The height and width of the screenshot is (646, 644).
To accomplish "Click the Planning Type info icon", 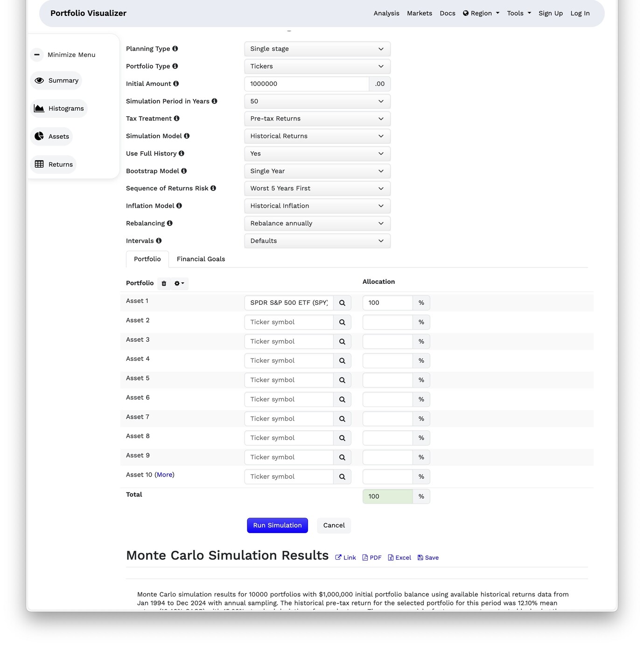I will [175, 49].
